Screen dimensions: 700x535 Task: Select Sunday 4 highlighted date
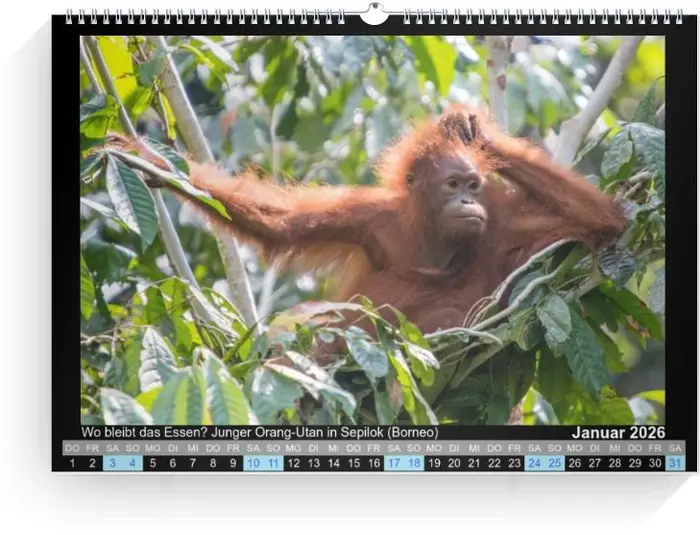pyautogui.click(x=132, y=463)
